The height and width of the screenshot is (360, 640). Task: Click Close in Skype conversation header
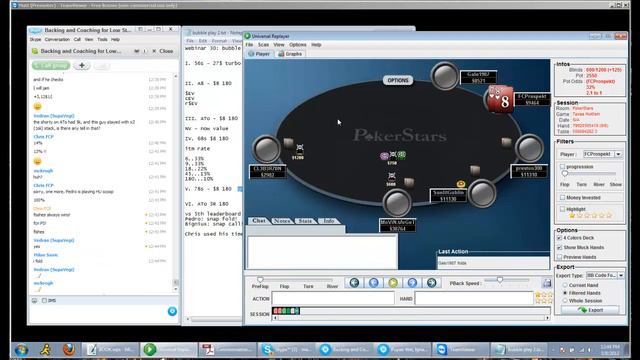(162, 51)
